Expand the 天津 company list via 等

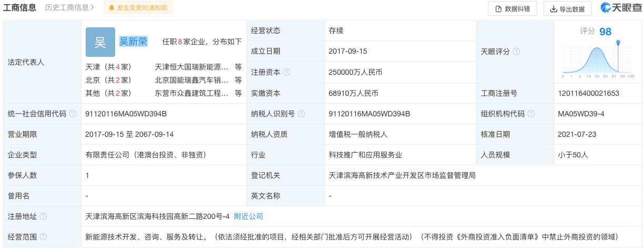point(238,67)
